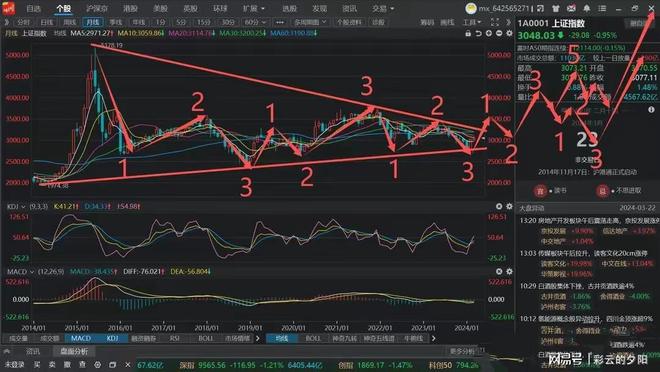This screenshot has width=660, height=372.
Task: Open the MACD panel dropdown arrow
Action: tap(31, 272)
